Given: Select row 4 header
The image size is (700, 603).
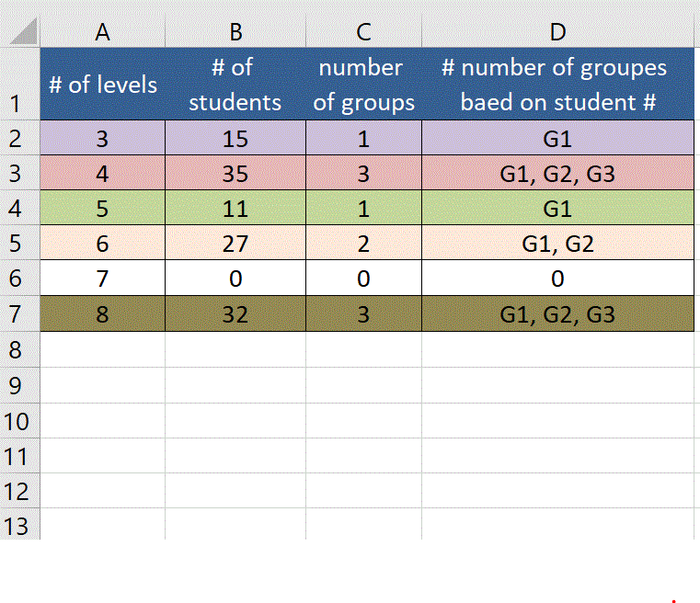Looking at the screenshot, I should (19, 208).
